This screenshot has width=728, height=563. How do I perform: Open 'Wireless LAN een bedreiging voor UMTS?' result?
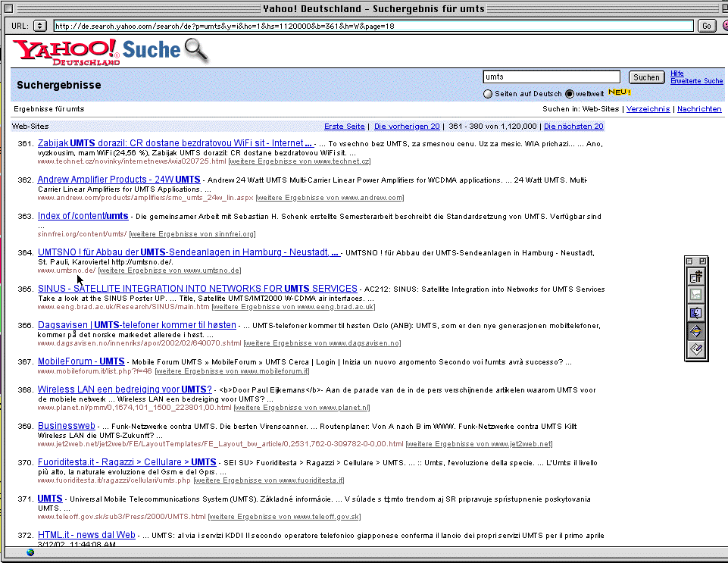click(x=124, y=389)
